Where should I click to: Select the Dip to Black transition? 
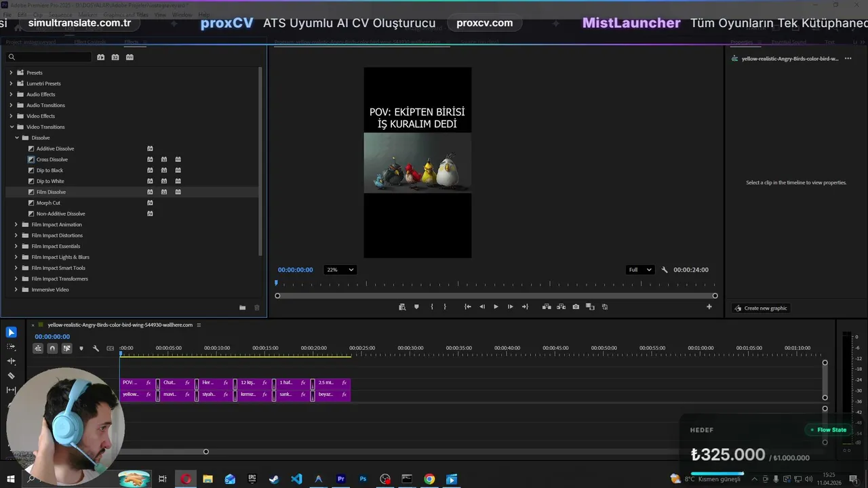(x=50, y=170)
